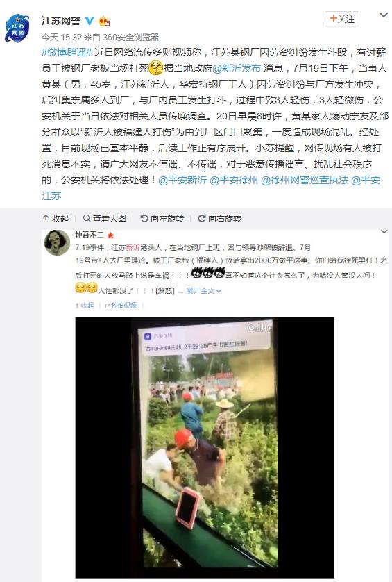Open the @新沂发布 mention link

237,68
